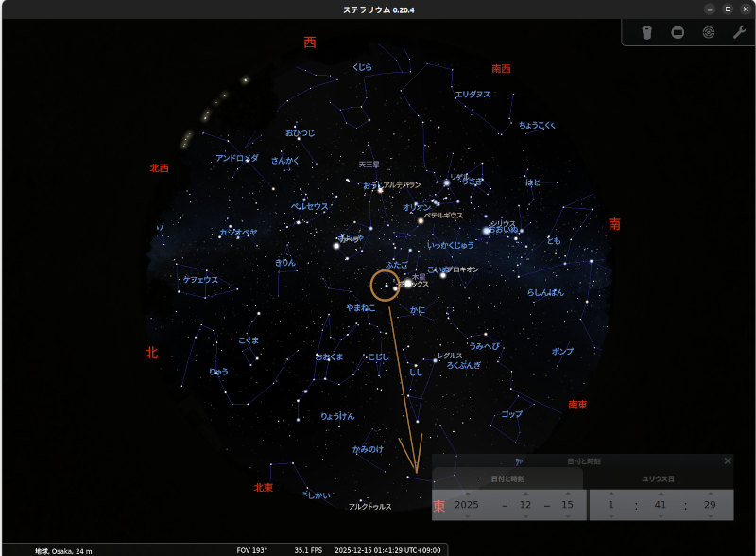Increase the day value using up arrow

[567, 493]
